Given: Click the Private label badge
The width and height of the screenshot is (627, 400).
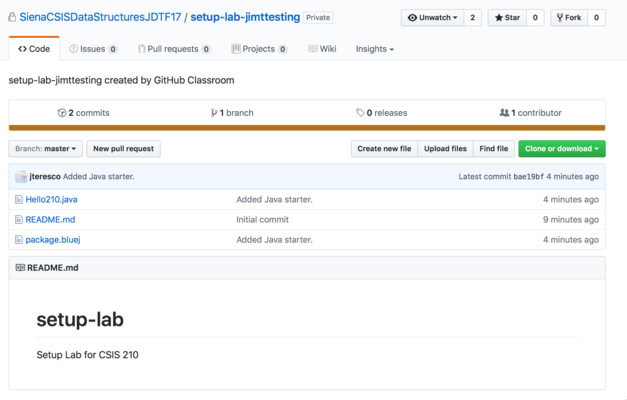Looking at the screenshot, I should [318, 18].
